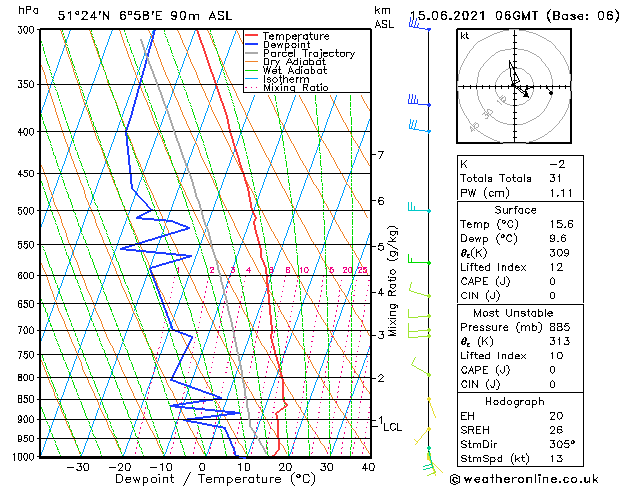
Task: Click the cyan wind barb at 500 hPa
Action: pos(419,207)
